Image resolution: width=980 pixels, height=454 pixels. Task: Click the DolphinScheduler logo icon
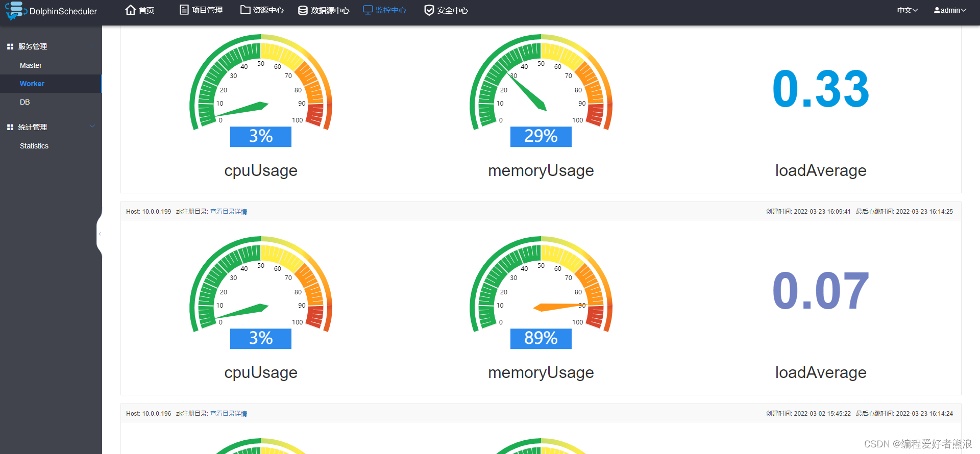[x=15, y=11]
